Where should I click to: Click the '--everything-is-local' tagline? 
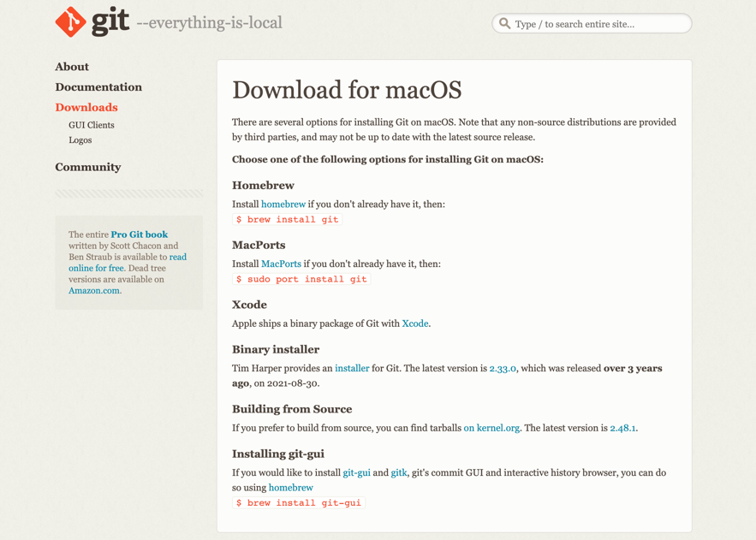209,22
